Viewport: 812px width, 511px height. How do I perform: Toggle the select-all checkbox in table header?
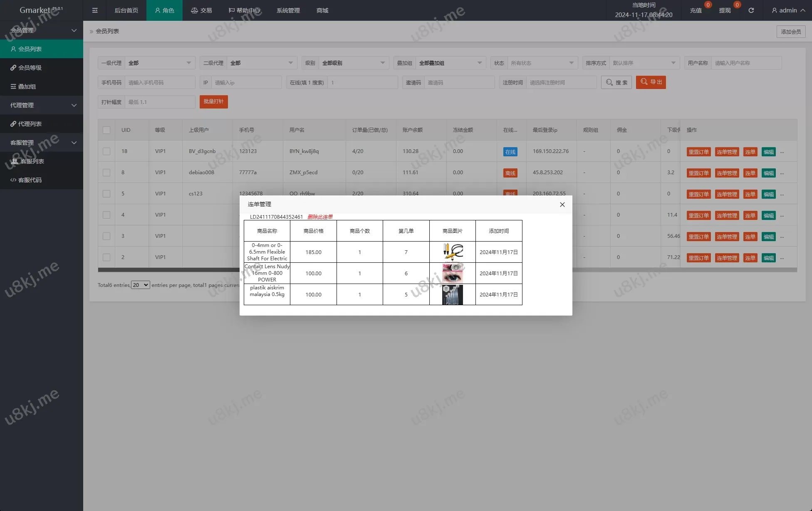pos(106,130)
